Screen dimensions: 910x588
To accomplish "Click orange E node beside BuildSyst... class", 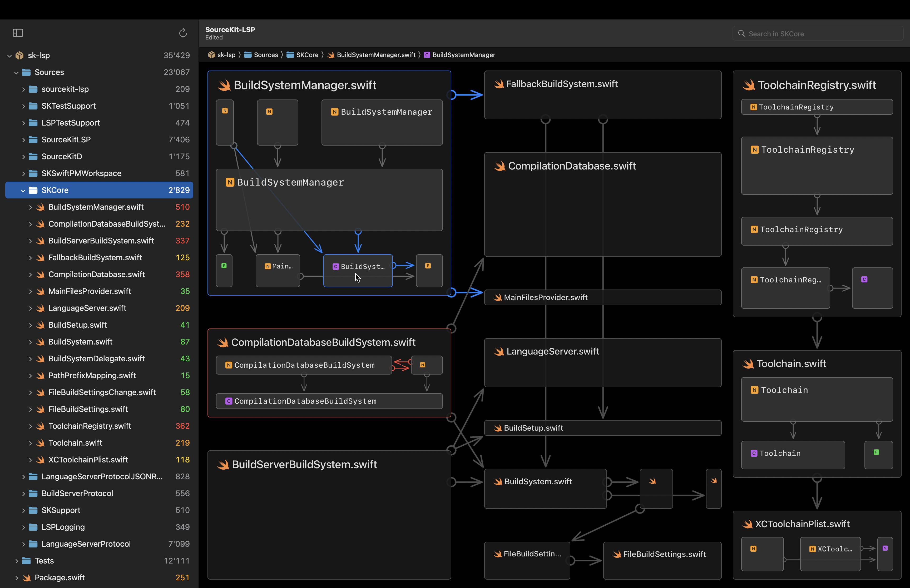I will (x=429, y=270).
